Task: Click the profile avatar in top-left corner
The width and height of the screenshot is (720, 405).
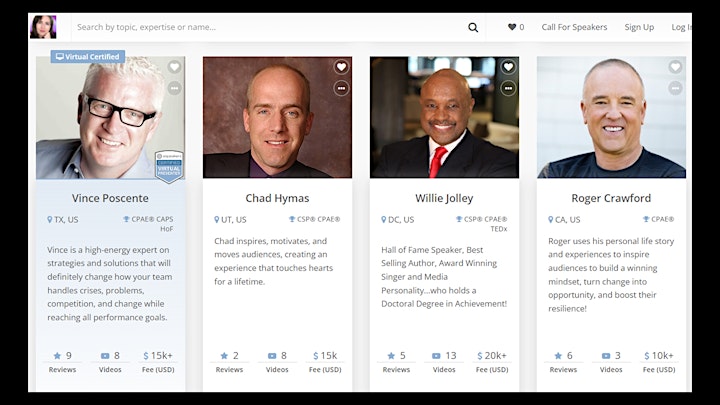Action: 43,27
